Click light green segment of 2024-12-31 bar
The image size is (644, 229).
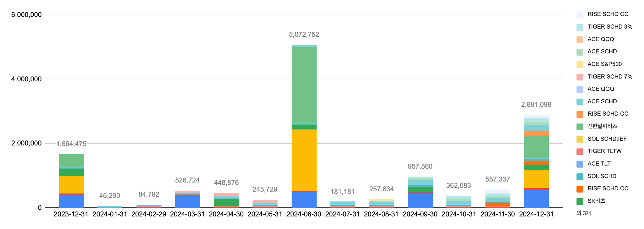point(536,147)
